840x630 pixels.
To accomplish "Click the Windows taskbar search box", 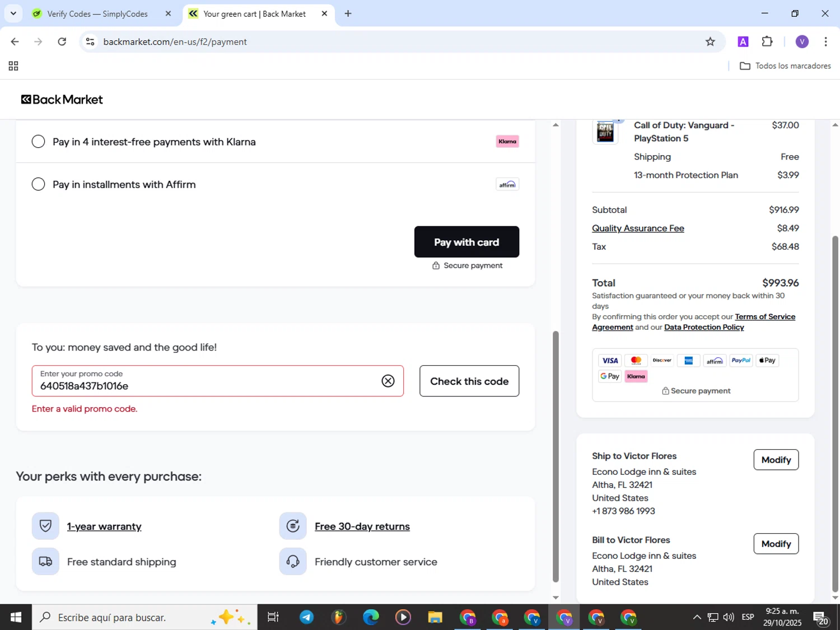I will [144, 617].
